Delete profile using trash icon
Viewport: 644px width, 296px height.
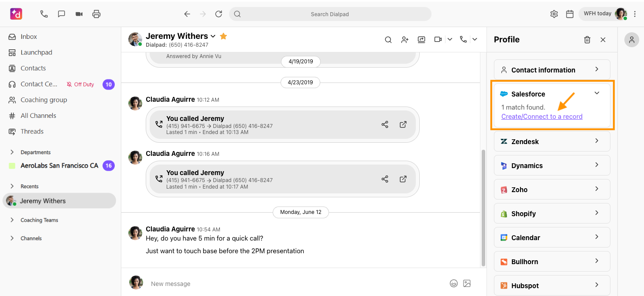tap(587, 40)
